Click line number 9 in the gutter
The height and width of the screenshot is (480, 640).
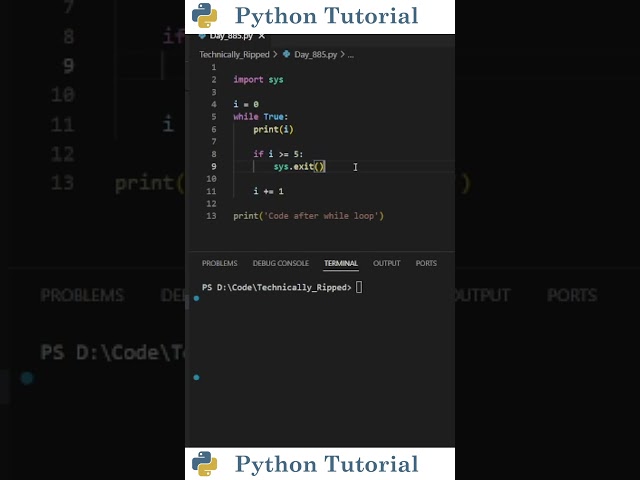pyautogui.click(x=213, y=167)
